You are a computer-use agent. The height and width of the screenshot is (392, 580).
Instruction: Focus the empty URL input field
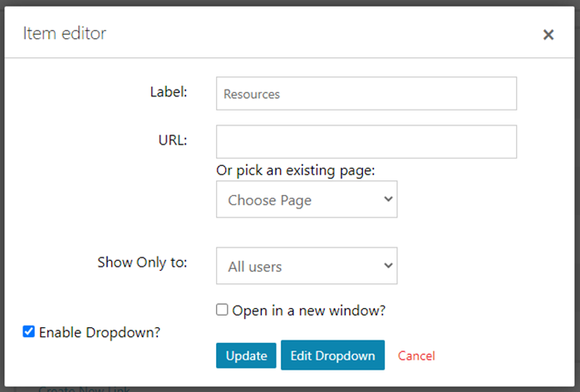pyautogui.click(x=366, y=142)
